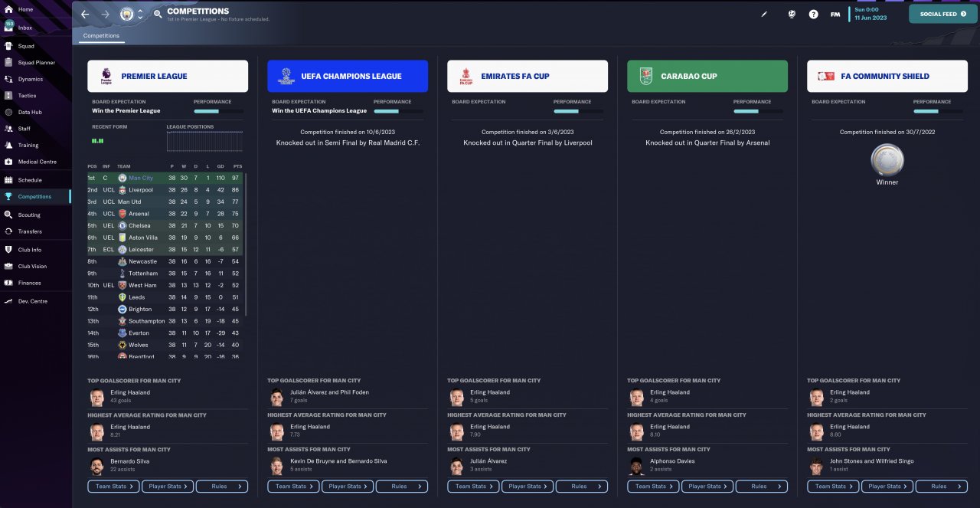This screenshot has width=980, height=508.
Task: Click the Brighton row in table
Action: click(x=165, y=310)
